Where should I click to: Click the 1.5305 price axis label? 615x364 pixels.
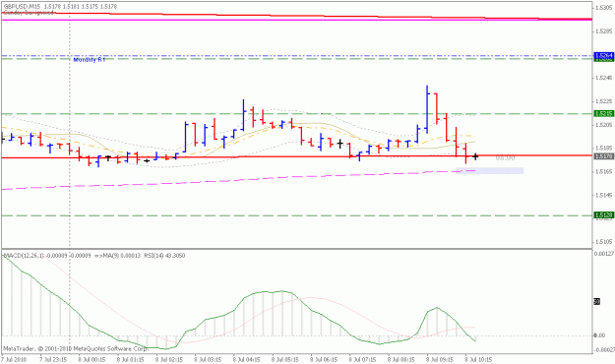point(604,8)
